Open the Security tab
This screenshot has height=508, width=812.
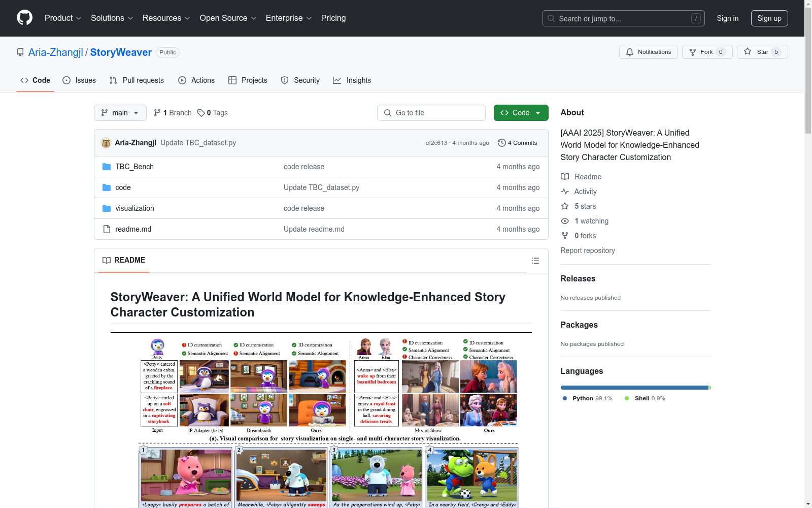click(300, 80)
